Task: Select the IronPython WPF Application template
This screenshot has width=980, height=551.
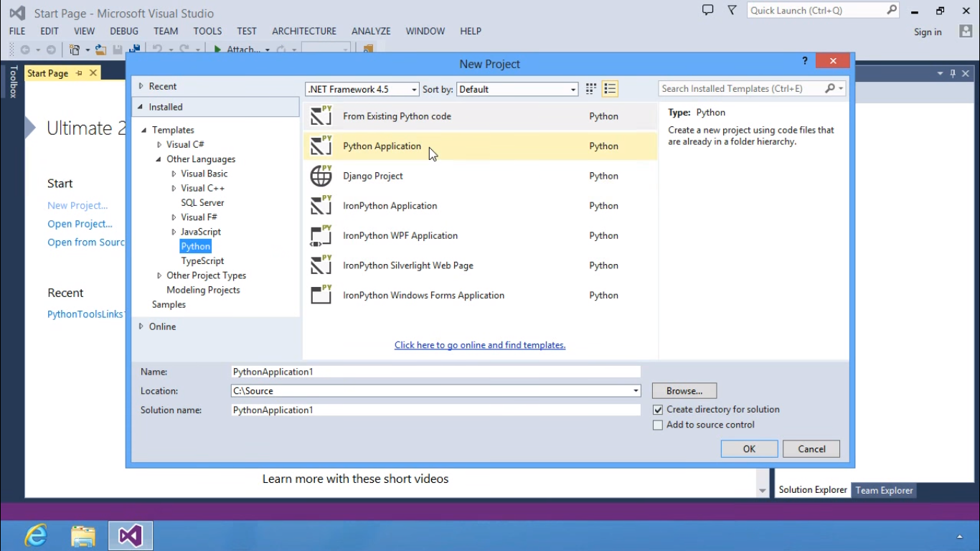Action: click(x=400, y=235)
